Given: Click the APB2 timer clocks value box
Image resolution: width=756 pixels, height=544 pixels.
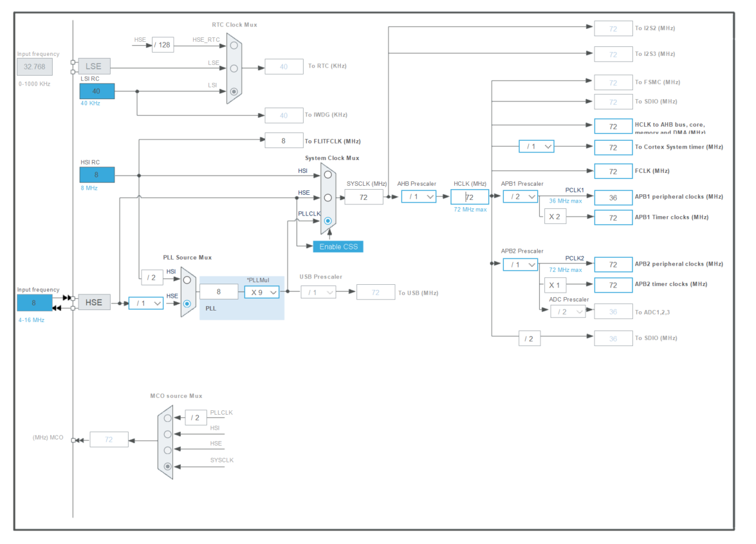Looking at the screenshot, I should pos(613,285).
